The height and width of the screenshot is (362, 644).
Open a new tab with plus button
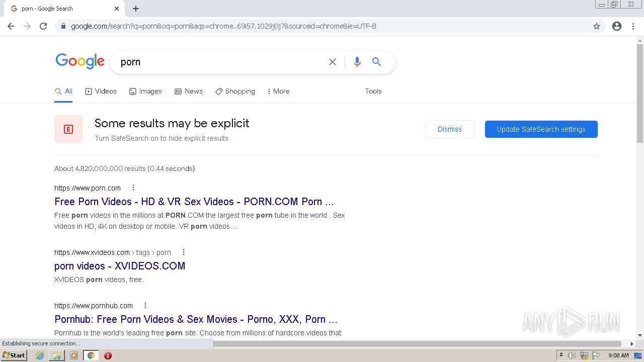tap(136, 9)
